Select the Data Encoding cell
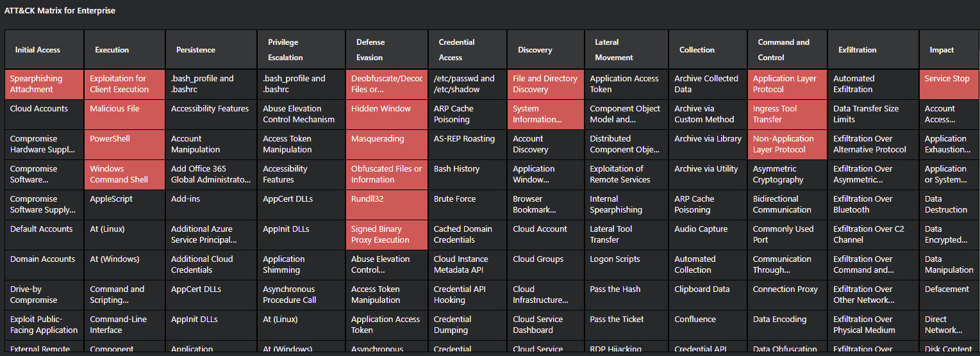The height and width of the screenshot is (356, 980). [x=788, y=325]
